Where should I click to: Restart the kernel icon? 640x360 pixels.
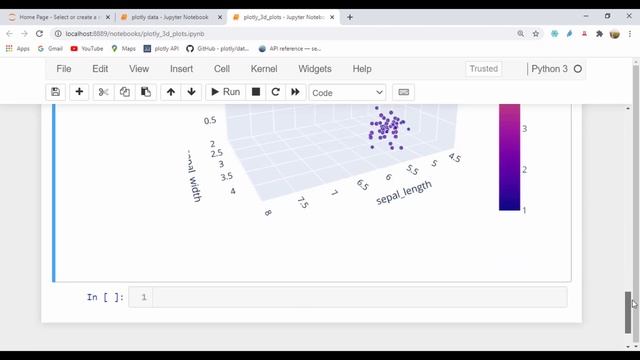pos(276,92)
